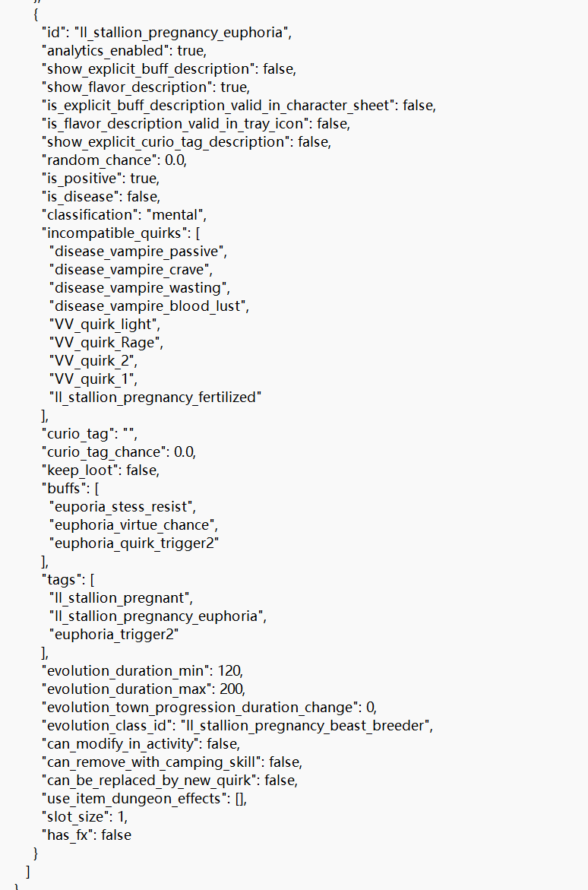
Task: Click the "ll_stallion_pregnancy_beast_breeder" value
Action: [x=305, y=725]
